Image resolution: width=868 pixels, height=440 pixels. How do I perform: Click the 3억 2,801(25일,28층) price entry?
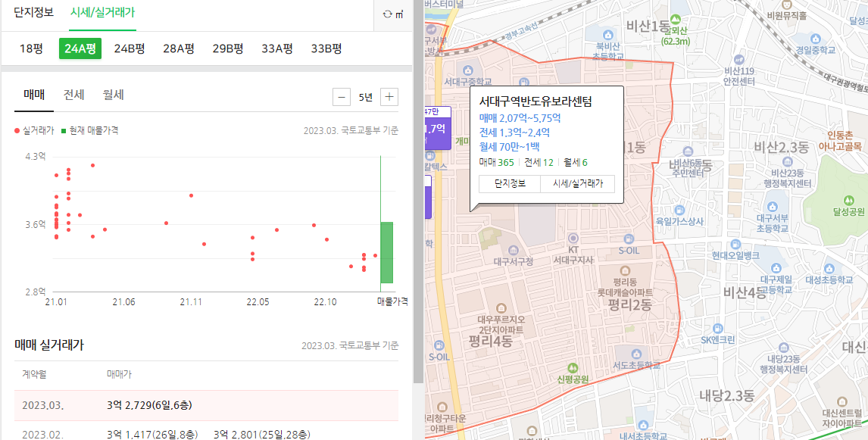(x=262, y=434)
